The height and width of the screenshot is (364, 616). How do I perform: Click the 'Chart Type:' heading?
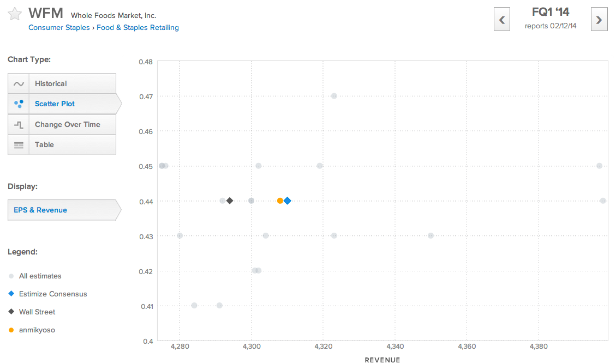click(29, 59)
